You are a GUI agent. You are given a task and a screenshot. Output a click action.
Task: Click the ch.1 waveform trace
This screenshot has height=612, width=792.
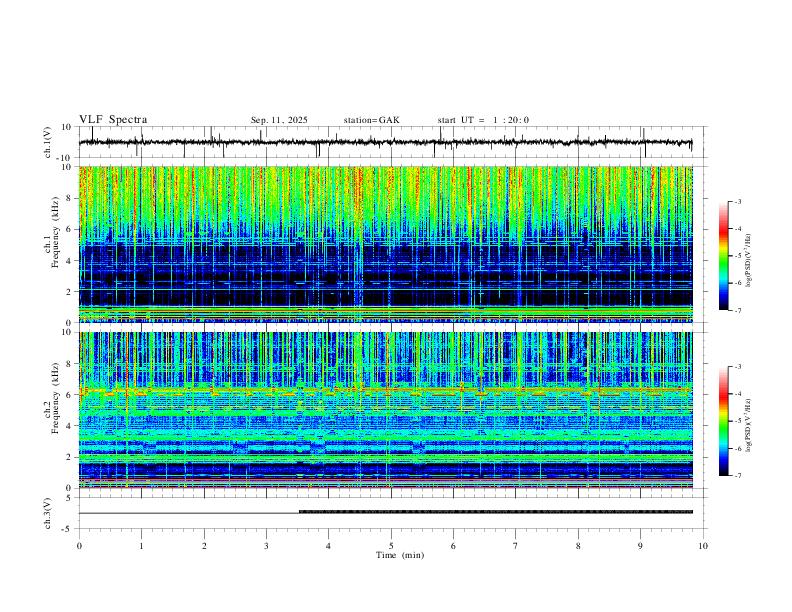coord(385,142)
